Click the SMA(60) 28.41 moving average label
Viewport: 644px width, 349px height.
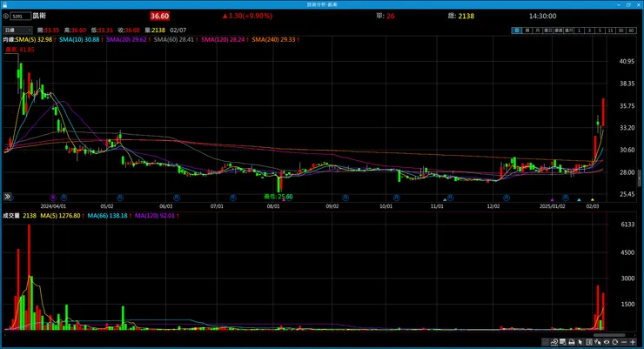pos(176,39)
